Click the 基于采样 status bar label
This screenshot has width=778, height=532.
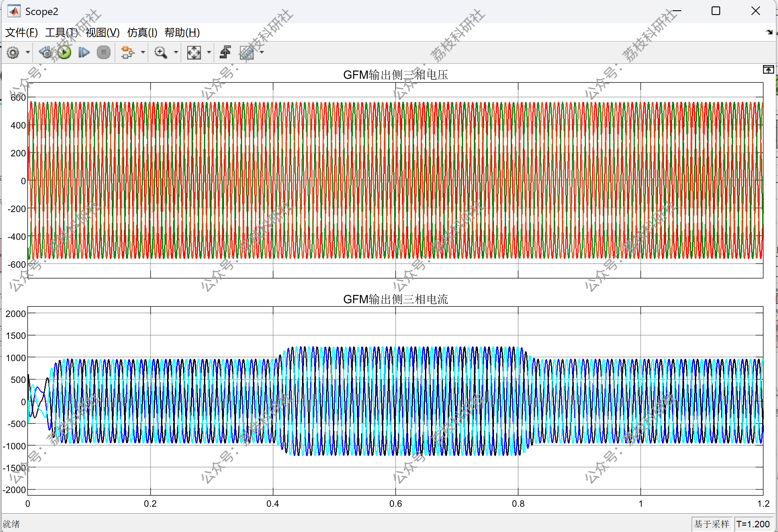(712, 524)
